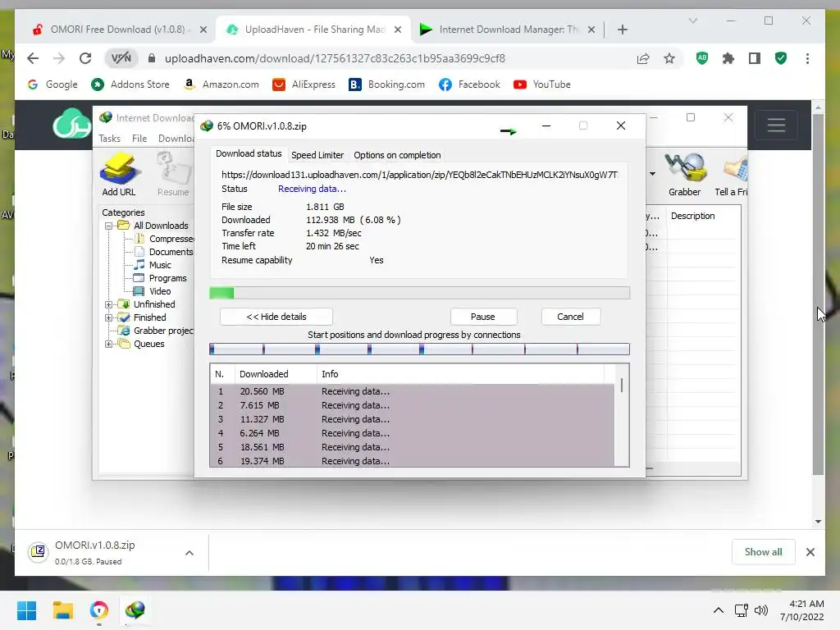The height and width of the screenshot is (630, 840).
Task: Click the Add URL icon in IDM
Action: coord(119,174)
